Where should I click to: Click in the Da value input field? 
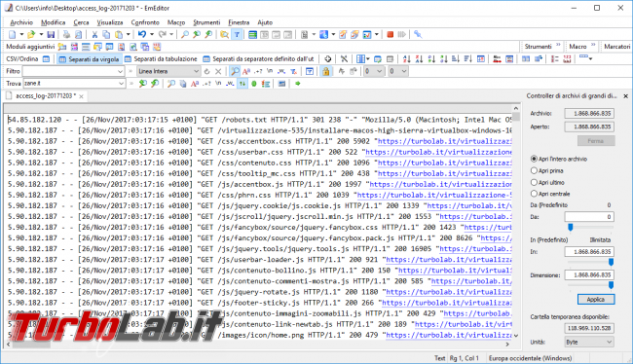point(589,217)
